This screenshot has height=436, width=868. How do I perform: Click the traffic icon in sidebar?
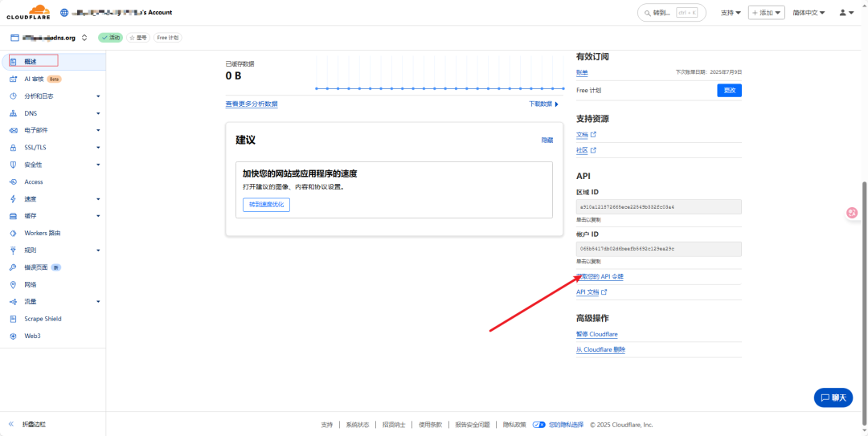click(x=14, y=302)
